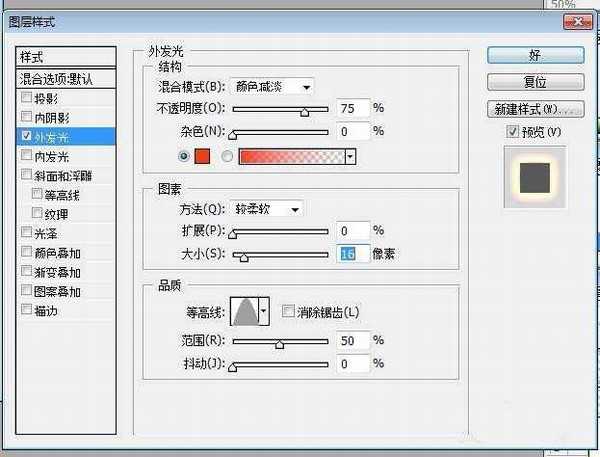Select the gradient radio button
Viewport: 600px width, 457px height.
pyautogui.click(x=227, y=156)
